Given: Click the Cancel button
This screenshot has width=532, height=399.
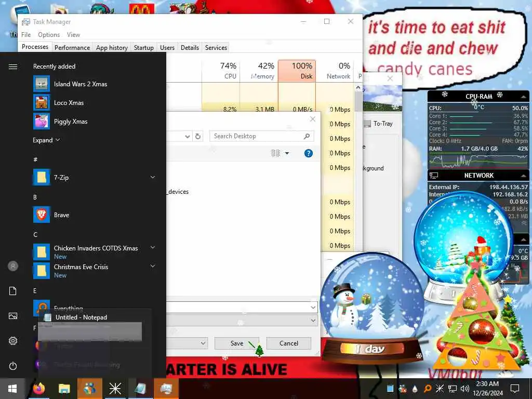Looking at the screenshot, I should (x=289, y=343).
